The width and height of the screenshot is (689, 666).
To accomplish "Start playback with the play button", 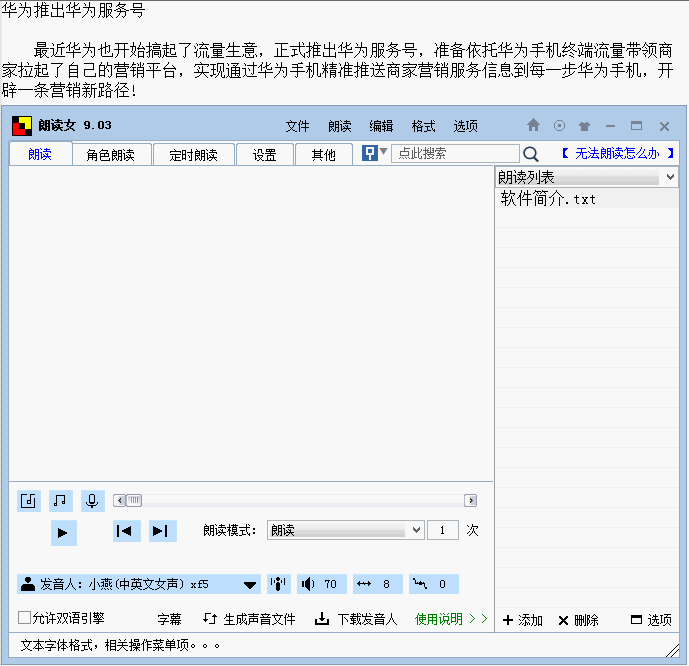I will (63, 533).
